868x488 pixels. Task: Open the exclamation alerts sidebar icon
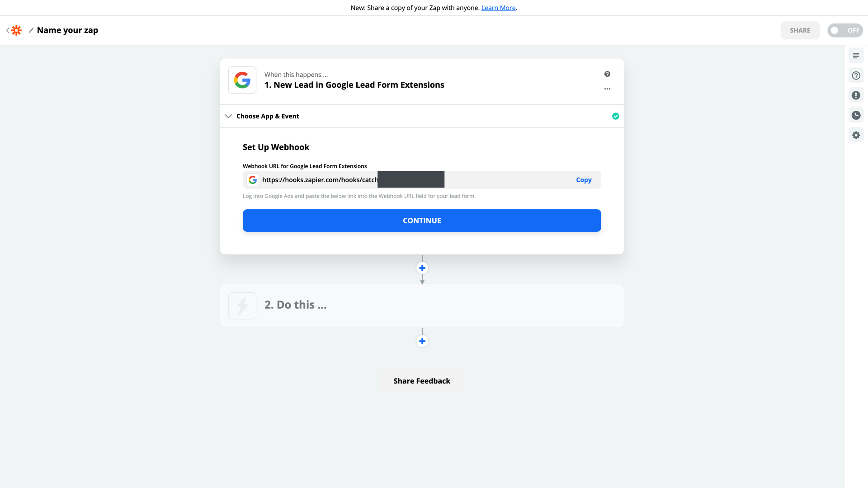coord(856,95)
